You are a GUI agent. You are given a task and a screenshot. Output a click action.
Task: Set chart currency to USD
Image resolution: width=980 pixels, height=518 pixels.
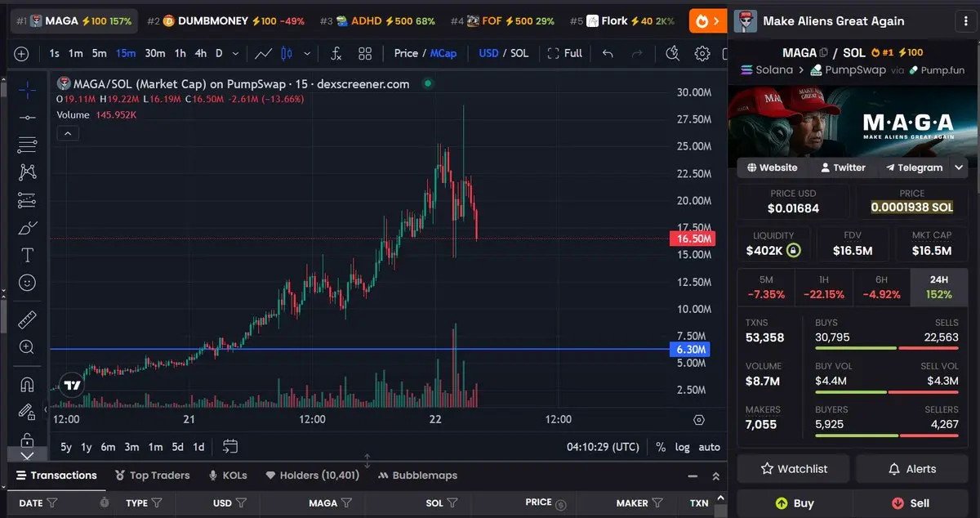[488, 53]
